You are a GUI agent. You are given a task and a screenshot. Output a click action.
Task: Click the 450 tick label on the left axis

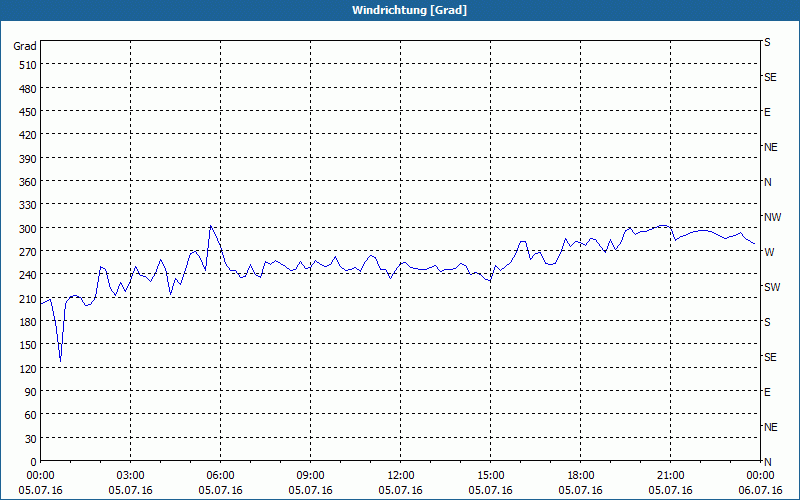click(29, 112)
